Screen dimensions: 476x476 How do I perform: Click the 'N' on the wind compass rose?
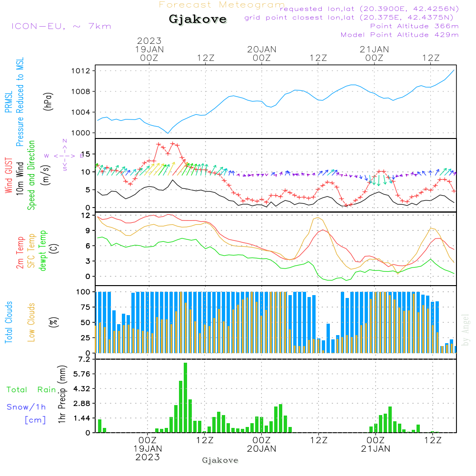65,141
